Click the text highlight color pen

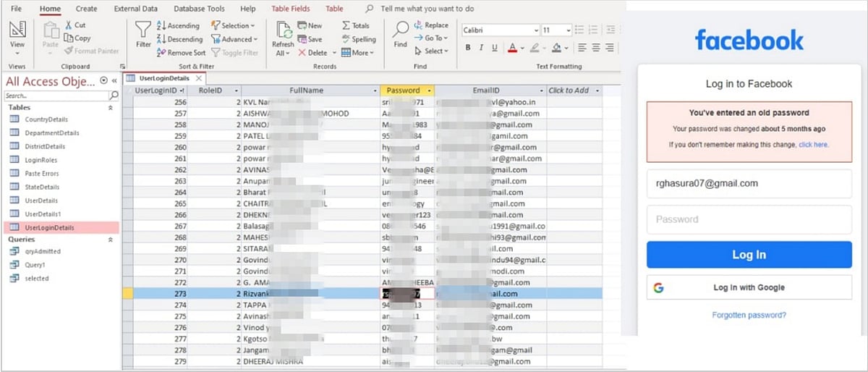pyautogui.click(x=535, y=48)
